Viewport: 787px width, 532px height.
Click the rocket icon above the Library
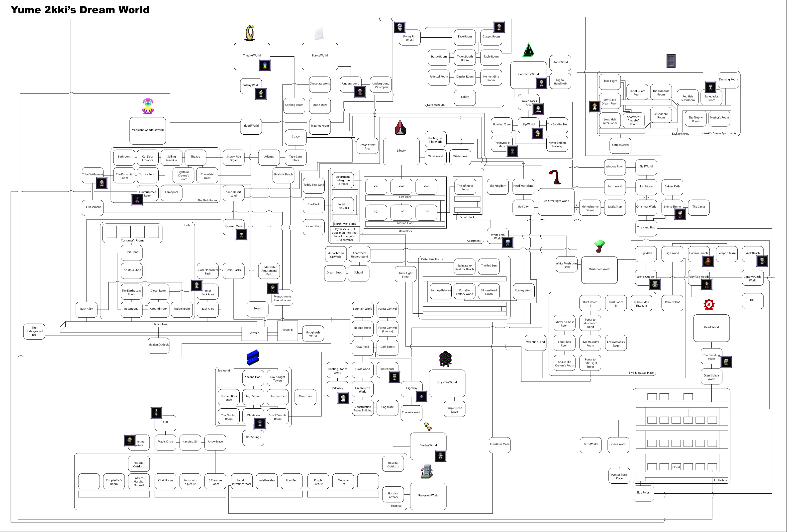(400, 127)
